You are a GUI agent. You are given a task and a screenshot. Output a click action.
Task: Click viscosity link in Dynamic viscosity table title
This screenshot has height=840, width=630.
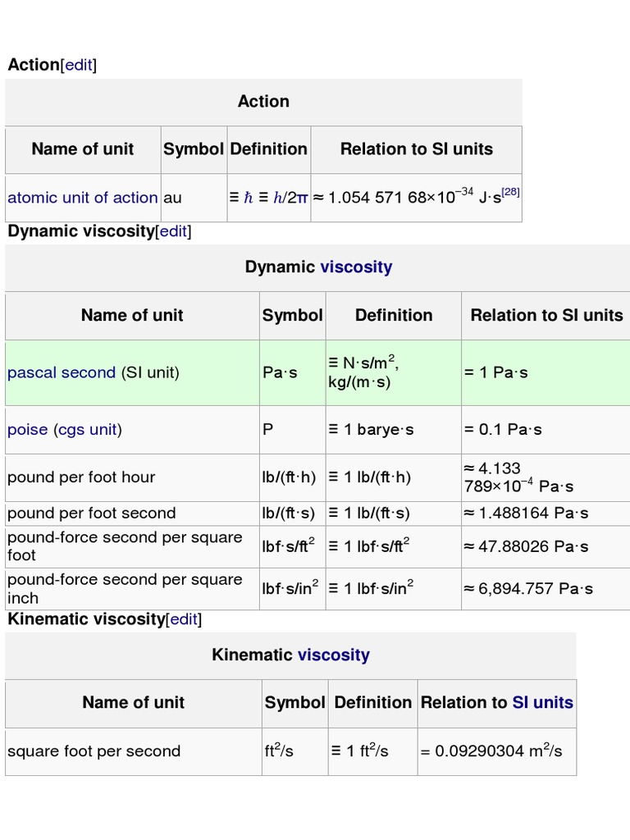click(356, 267)
